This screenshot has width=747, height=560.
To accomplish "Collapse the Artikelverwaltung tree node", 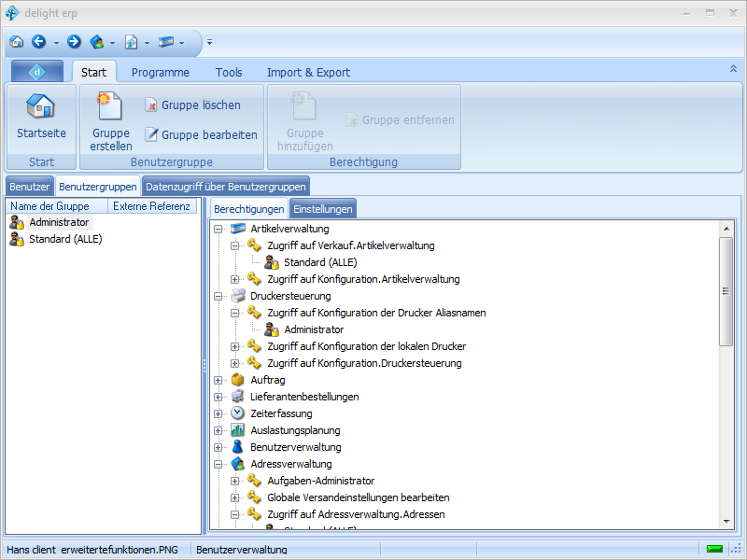I will click(218, 229).
